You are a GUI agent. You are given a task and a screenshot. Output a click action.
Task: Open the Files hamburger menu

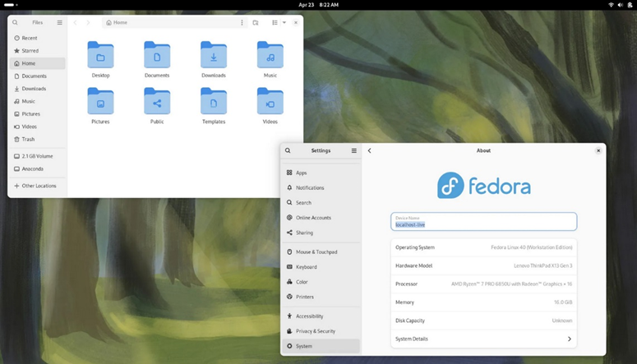60,23
